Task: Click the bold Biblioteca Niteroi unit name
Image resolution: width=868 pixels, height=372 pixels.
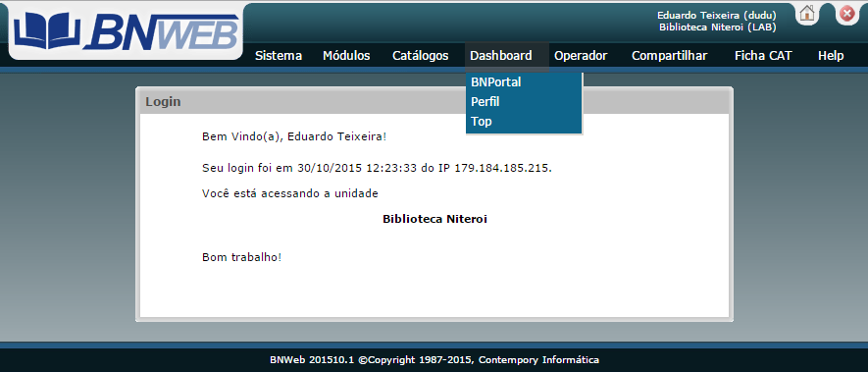Action: 434,219
